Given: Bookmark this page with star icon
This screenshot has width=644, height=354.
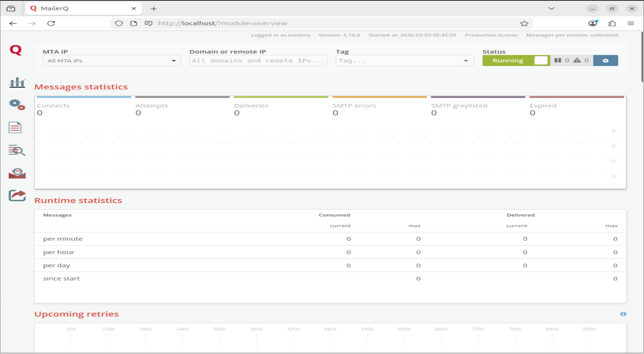Looking at the screenshot, I should (x=524, y=23).
